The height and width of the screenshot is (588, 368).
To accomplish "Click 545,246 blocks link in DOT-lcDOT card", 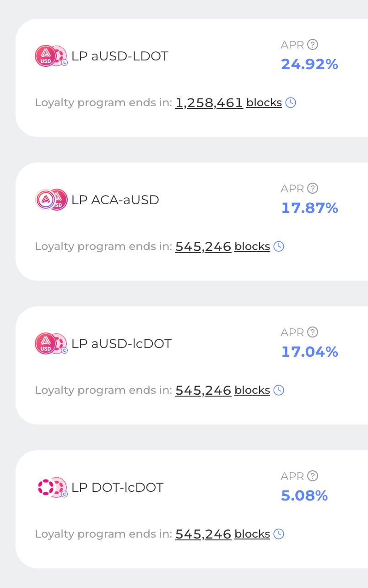I will (x=222, y=534).
